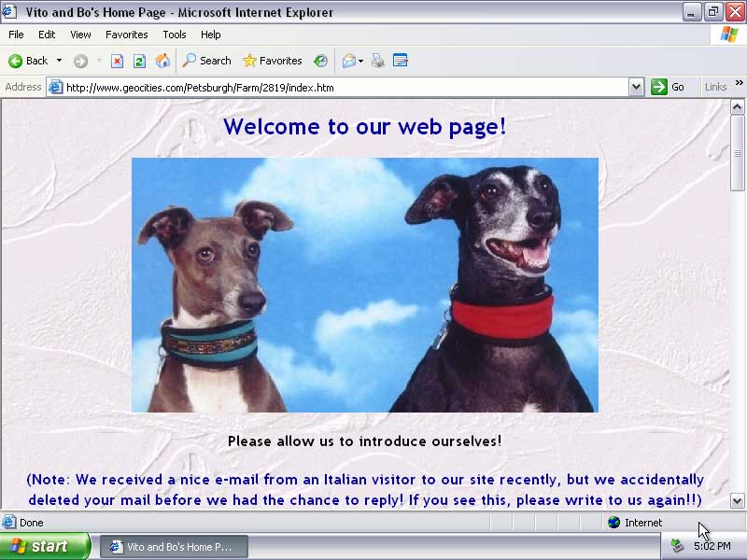747x560 pixels.
Task: Expand the address bar URL dropdown
Action: [636, 87]
